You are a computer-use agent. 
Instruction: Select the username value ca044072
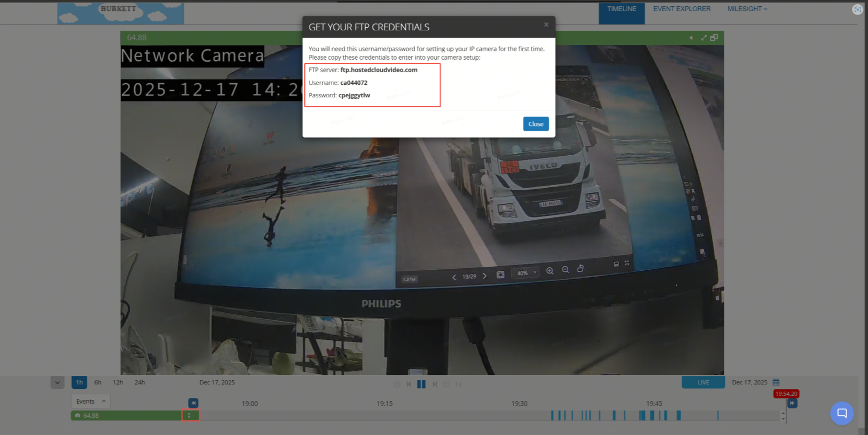(x=354, y=83)
